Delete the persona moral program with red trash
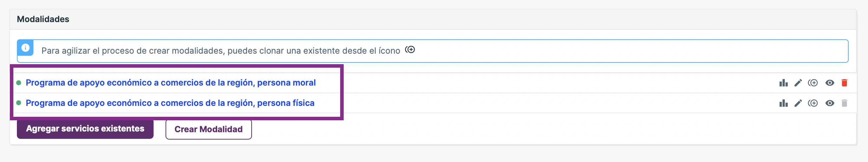 pos(844,83)
